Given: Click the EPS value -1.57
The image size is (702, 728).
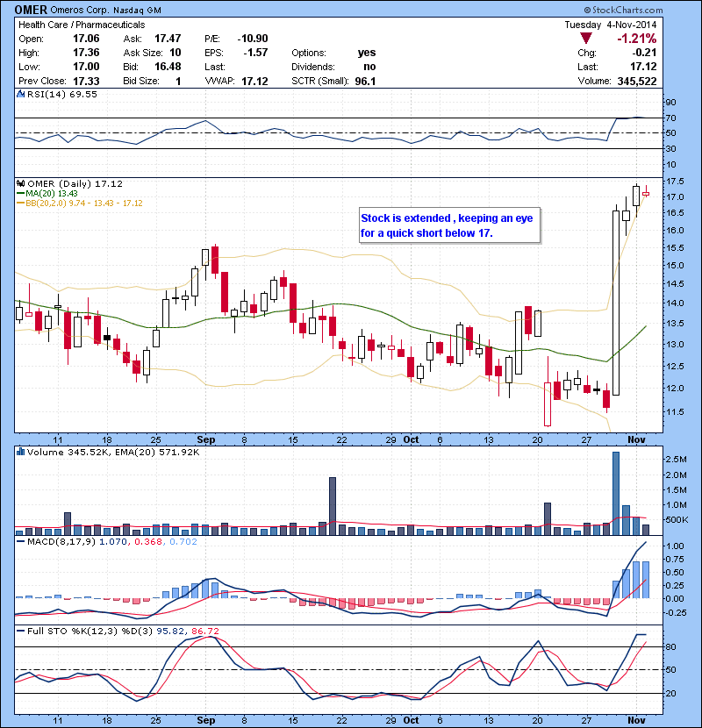Looking at the screenshot, I should pos(255,53).
